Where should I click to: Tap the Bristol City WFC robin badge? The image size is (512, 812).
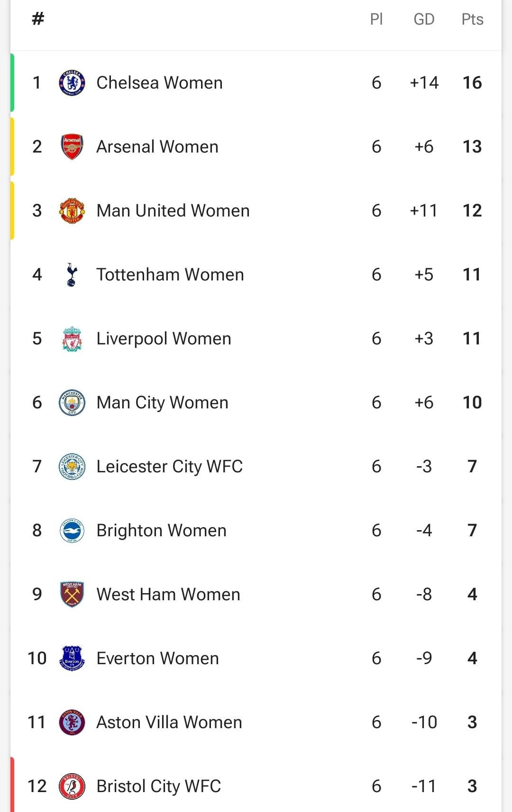click(72, 786)
